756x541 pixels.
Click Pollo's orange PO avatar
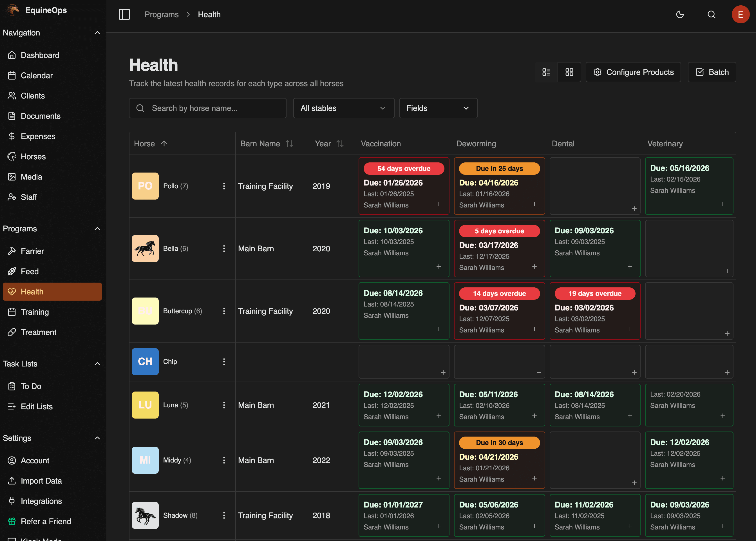(145, 186)
